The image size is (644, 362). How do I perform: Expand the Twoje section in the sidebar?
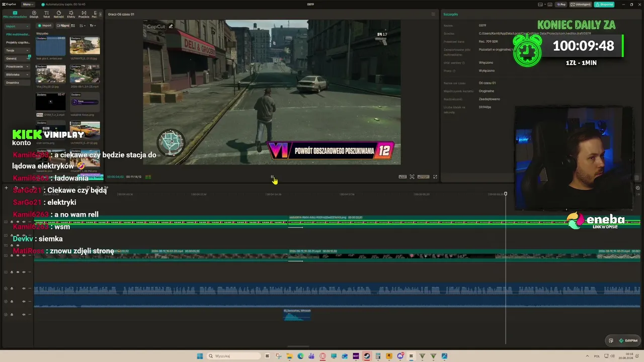(28, 50)
